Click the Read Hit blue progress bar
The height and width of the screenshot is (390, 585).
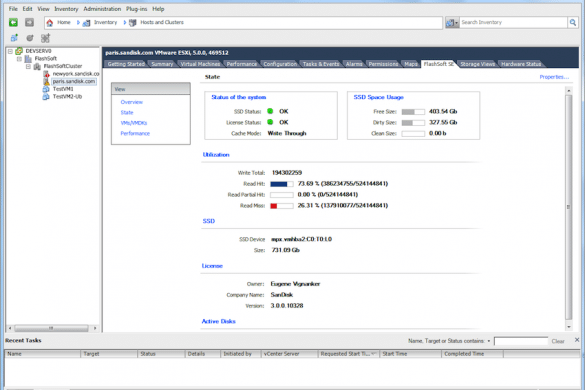(x=282, y=184)
